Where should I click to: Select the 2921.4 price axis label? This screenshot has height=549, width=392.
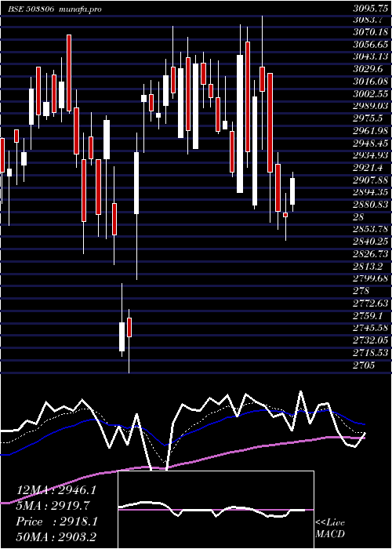coord(368,168)
